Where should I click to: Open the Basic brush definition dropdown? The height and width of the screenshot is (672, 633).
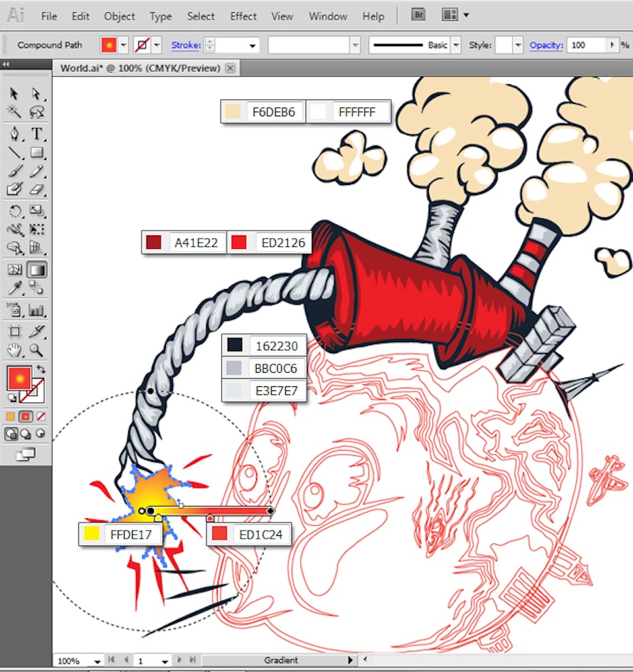[x=455, y=46]
